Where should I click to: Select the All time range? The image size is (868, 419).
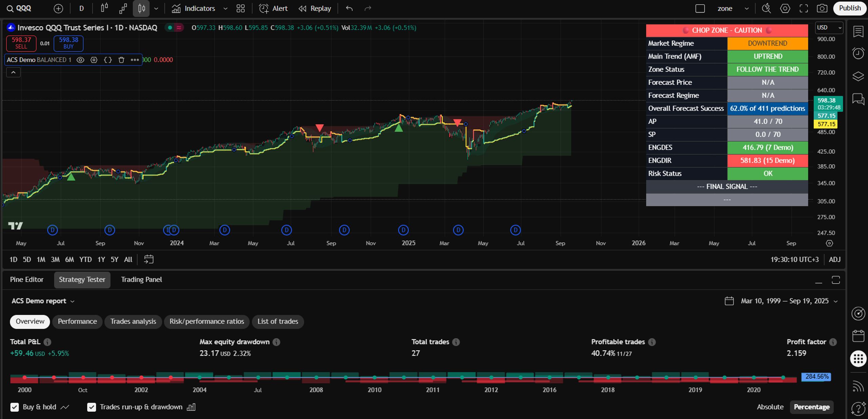click(x=128, y=259)
